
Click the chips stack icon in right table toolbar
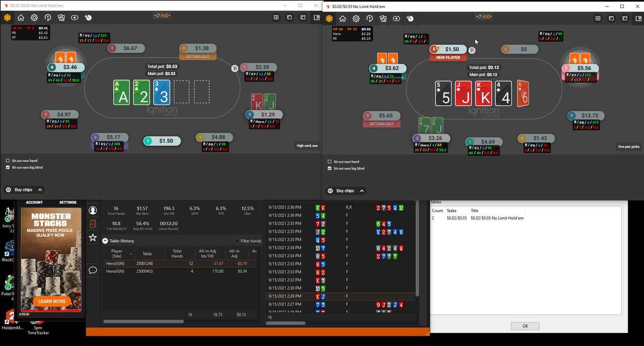pyautogui.click(x=410, y=19)
